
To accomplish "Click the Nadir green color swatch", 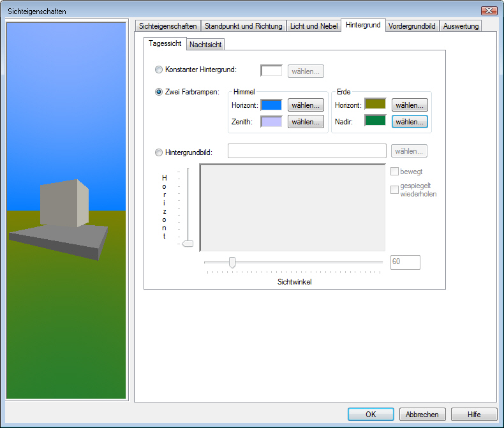I will coord(375,121).
